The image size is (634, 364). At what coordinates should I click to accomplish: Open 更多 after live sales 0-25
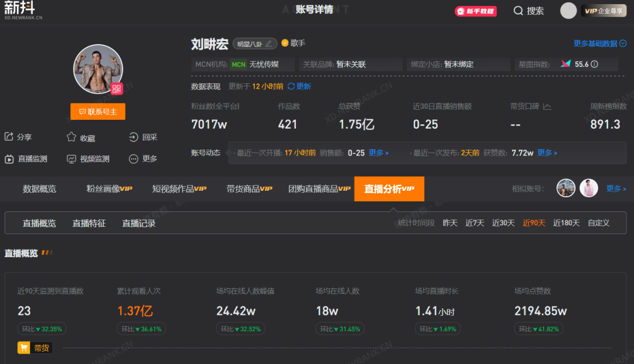pos(379,153)
